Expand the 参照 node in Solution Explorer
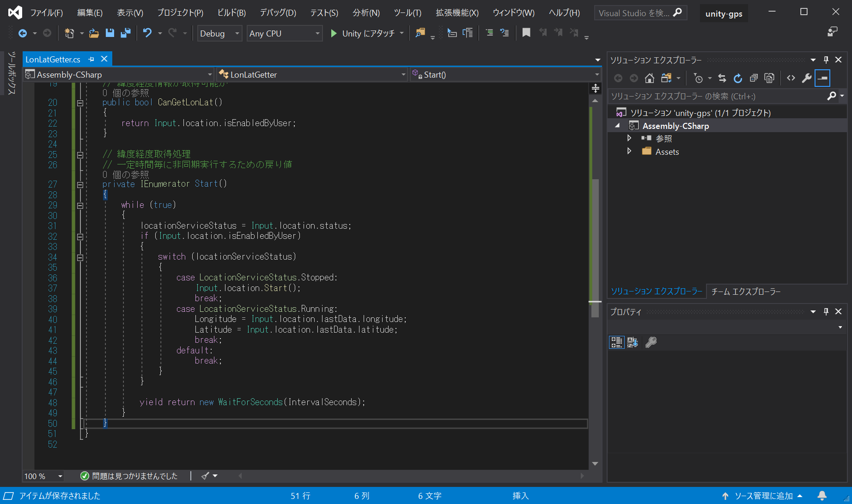The height and width of the screenshot is (504, 852). (x=629, y=138)
